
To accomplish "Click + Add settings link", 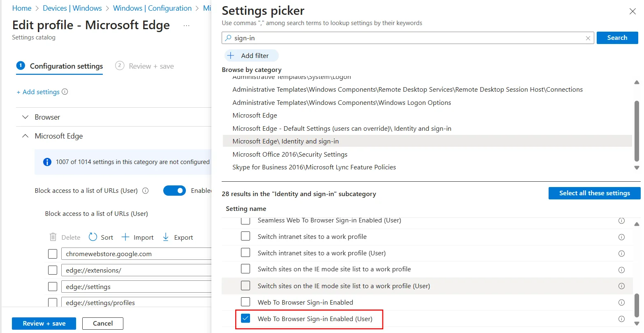I will [x=38, y=92].
